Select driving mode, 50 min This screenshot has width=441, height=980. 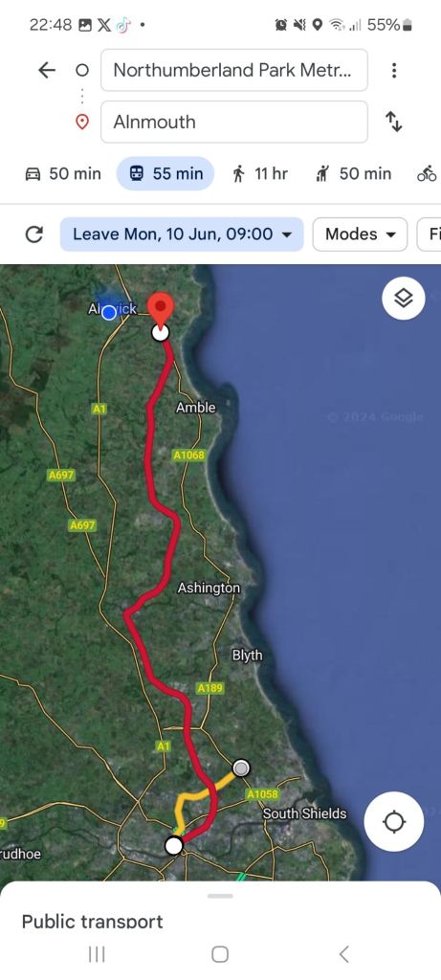[62, 173]
